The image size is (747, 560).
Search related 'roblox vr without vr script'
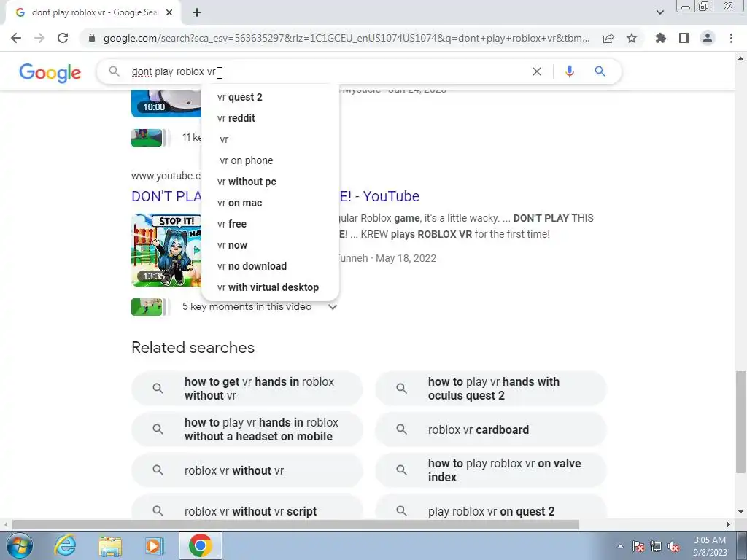tap(247, 508)
